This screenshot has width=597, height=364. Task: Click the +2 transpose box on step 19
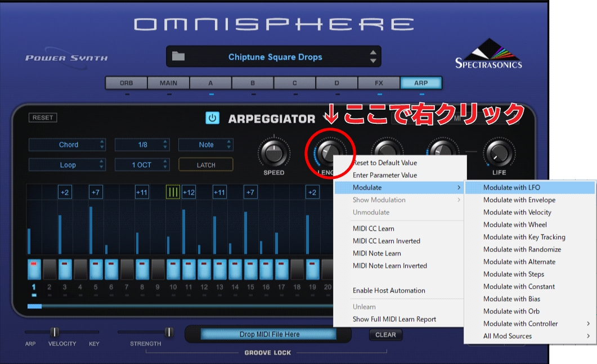point(312,192)
